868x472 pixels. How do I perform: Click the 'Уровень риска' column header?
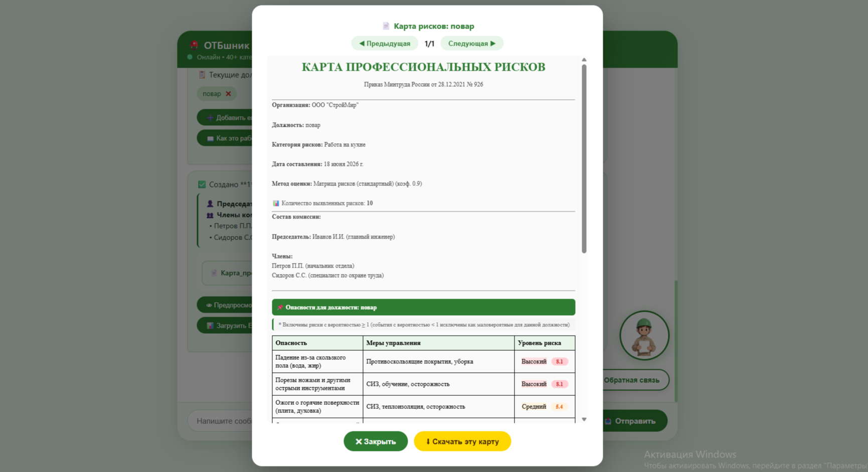point(545,343)
